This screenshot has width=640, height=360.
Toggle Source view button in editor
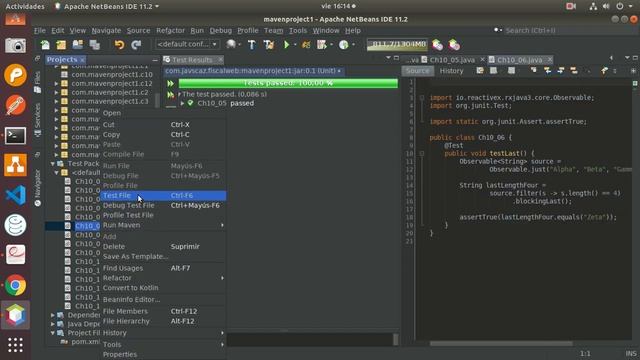(418, 71)
